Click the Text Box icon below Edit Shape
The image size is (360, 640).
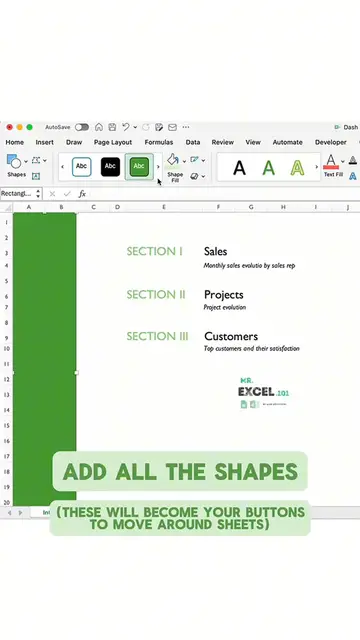point(36,176)
